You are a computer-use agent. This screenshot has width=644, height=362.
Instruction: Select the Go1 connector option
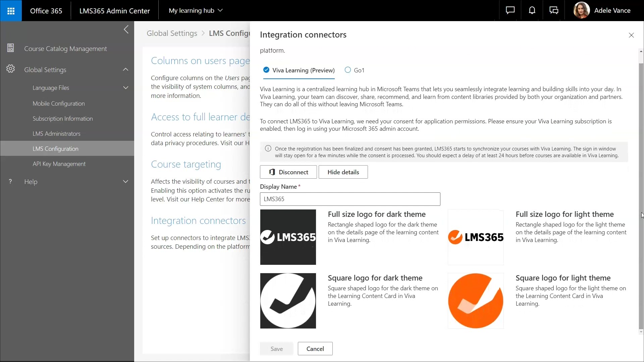click(355, 70)
